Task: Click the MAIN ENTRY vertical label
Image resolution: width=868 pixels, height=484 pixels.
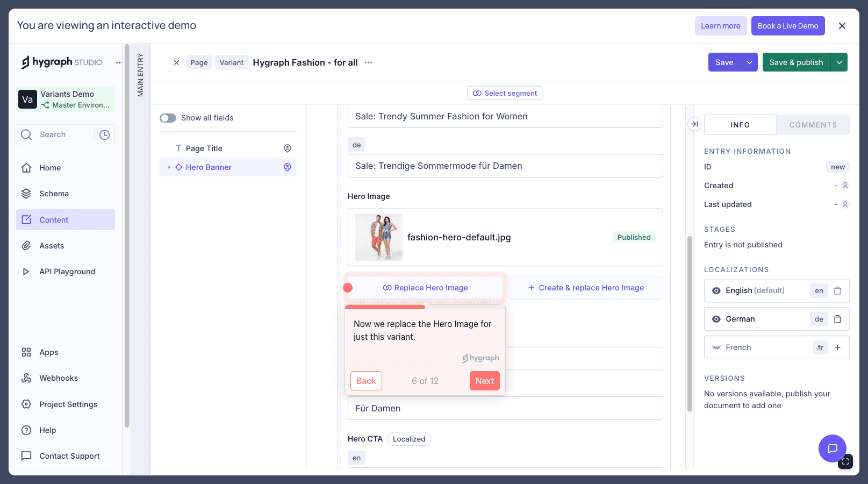Action: [140, 75]
